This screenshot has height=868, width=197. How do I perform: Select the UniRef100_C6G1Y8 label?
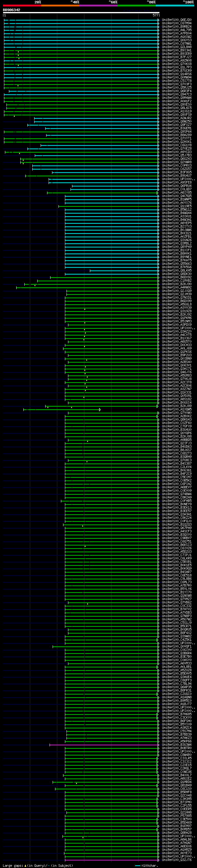point(177,145)
